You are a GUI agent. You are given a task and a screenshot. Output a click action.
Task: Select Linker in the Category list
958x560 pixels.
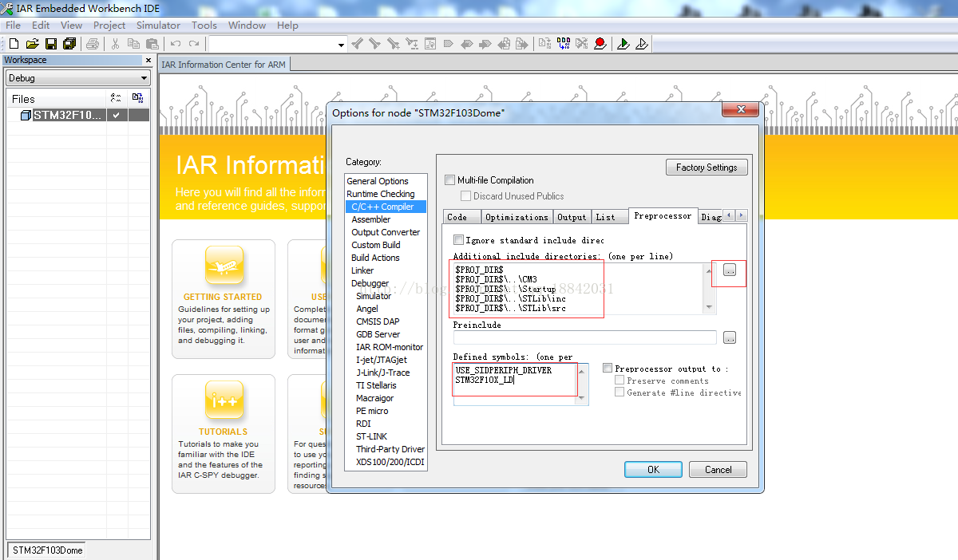(x=362, y=270)
